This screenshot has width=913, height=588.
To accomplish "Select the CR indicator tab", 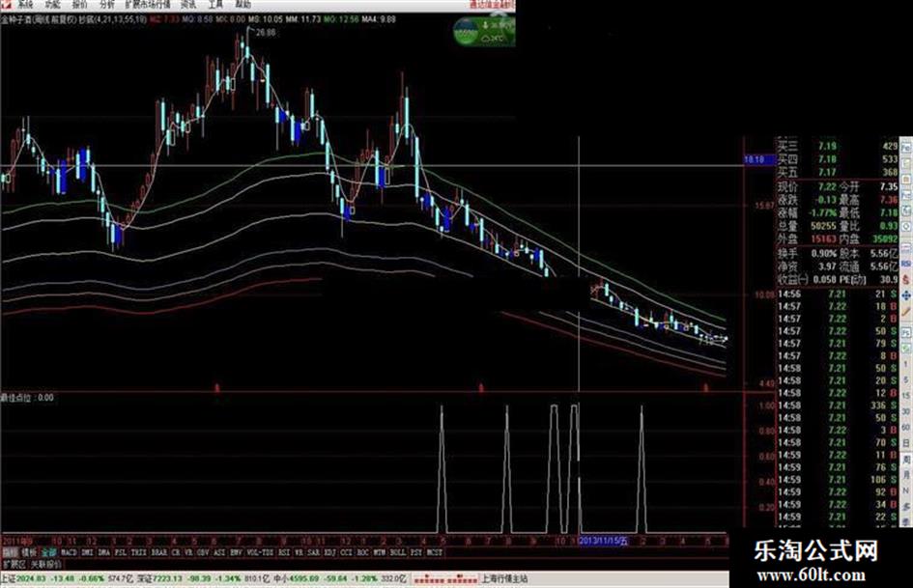I will (x=175, y=552).
